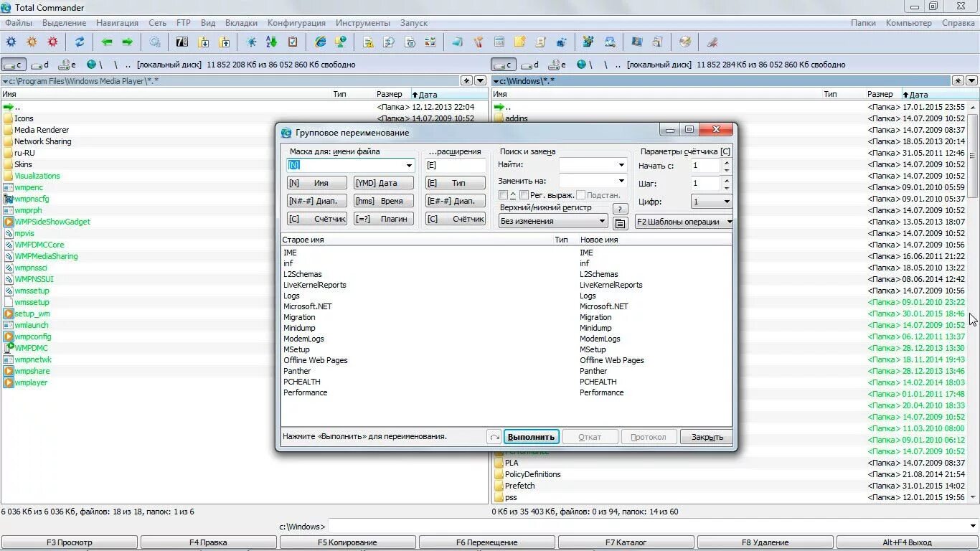Screen dimensions: 980x551
Task: Open the Конфигурация menu
Action: coord(297,23)
